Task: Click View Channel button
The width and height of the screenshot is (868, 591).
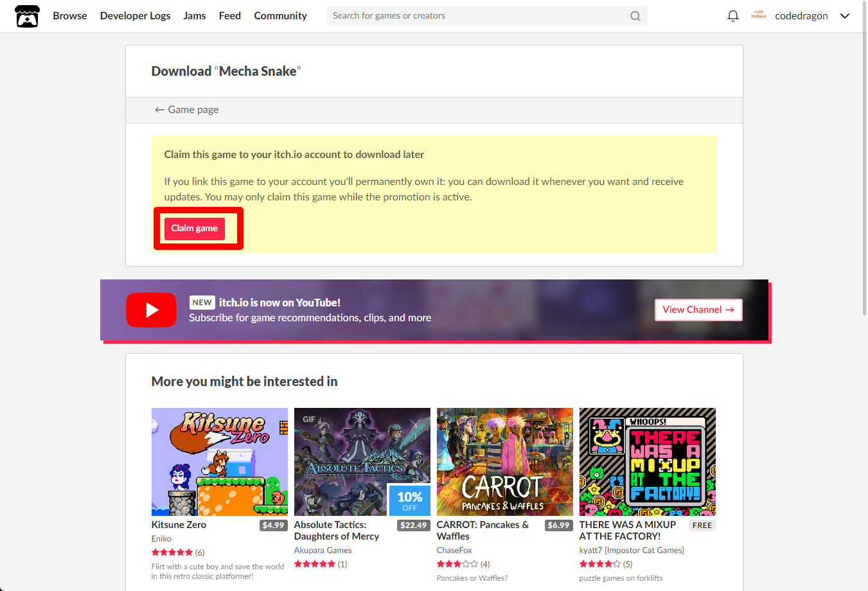Action: coord(698,310)
